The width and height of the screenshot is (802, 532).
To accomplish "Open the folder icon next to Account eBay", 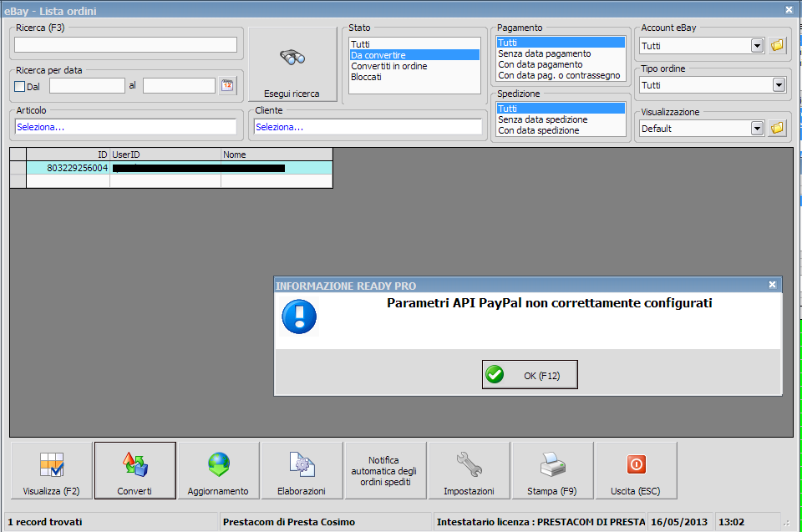I will click(777, 46).
